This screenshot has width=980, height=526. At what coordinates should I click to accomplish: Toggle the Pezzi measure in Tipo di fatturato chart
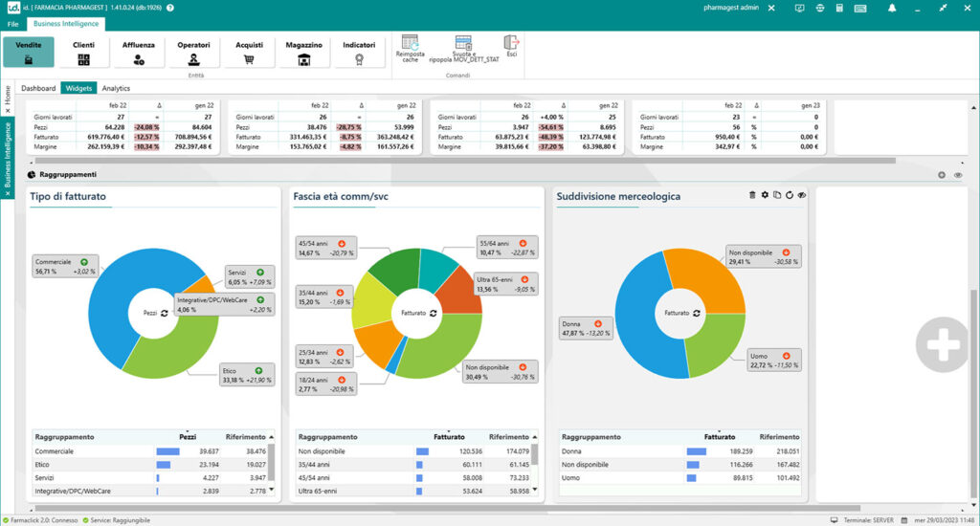pyautogui.click(x=165, y=313)
